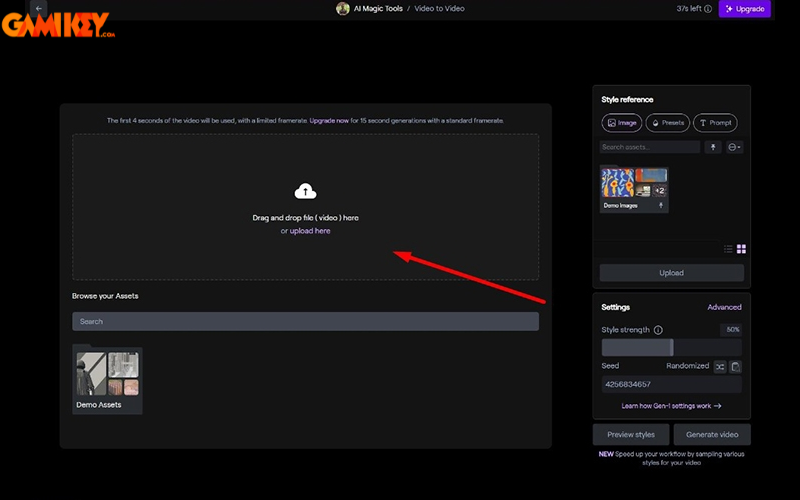Click the Preview styles button
This screenshot has height=500, width=800.
click(x=631, y=434)
